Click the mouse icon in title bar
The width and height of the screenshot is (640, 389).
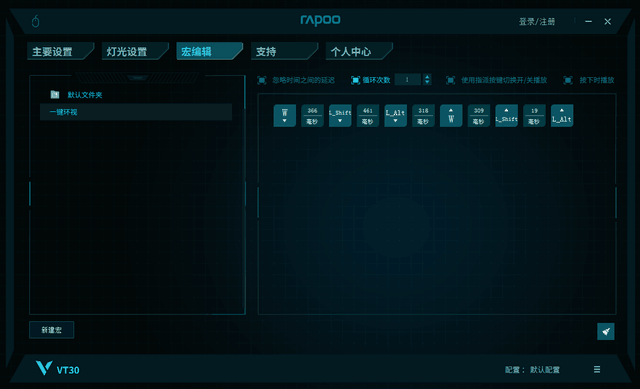coord(36,21)
